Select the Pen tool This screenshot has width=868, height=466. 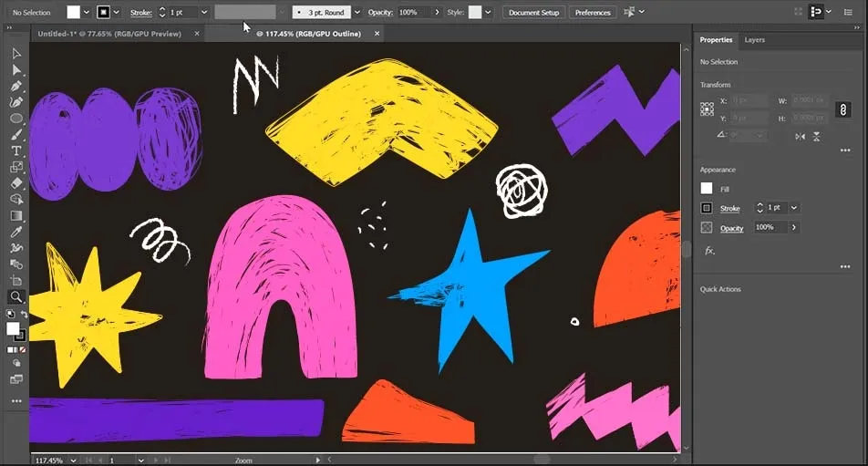click(16, 87)
